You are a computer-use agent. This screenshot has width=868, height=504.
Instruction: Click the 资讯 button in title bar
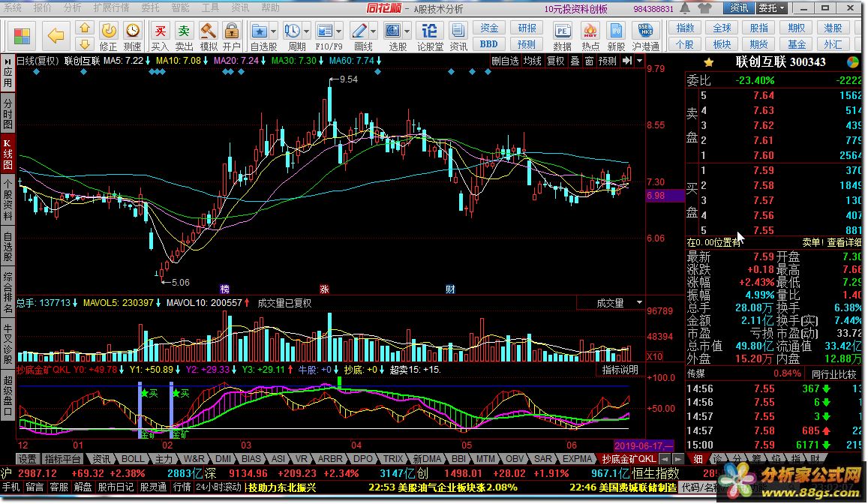739,8
